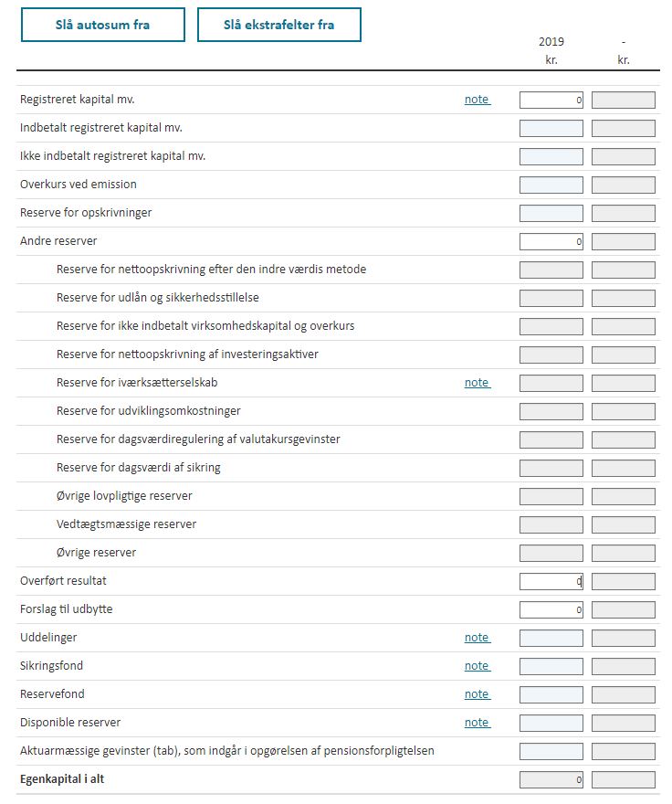Image resolution: width=672 pixels, height=804 pixels.
Task: Click 2019 field for Uddelinger
Action: coord(551,639)
